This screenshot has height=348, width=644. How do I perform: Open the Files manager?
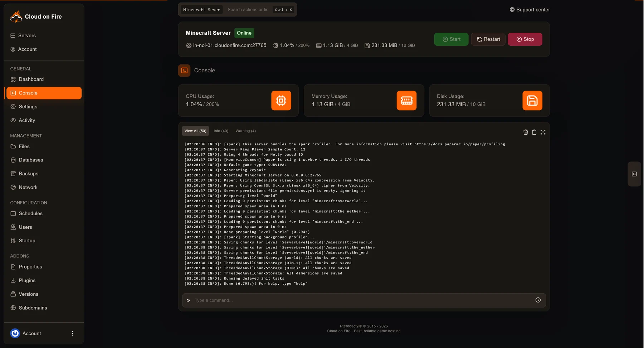(44, 146)
